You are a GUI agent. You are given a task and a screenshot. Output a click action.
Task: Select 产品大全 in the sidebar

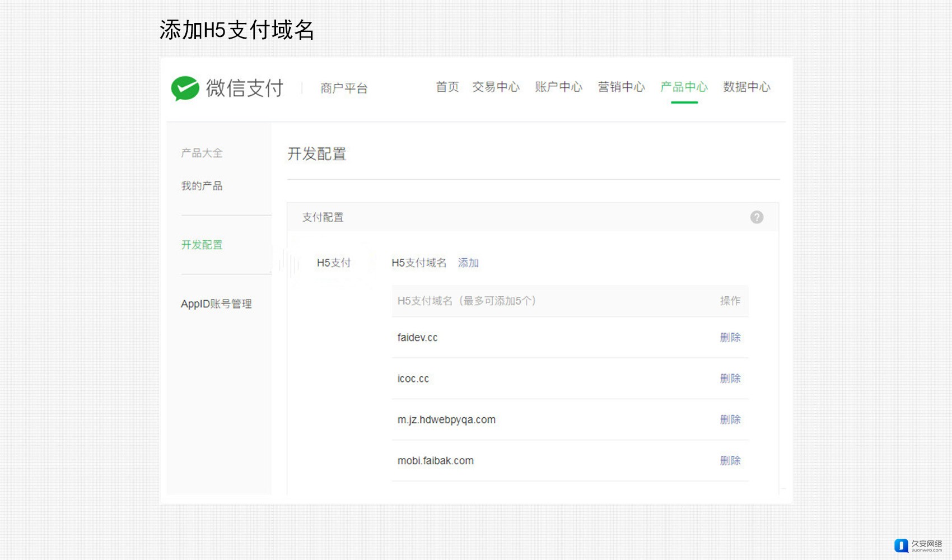coord(202,153)
